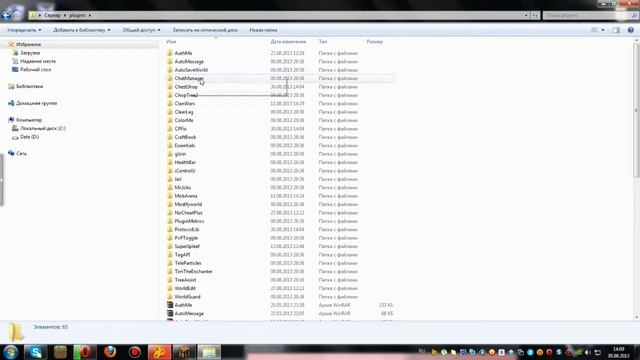Go forward with the Explorer forward arrow
Screen dimensions: 640x360
tap(18, 15)
